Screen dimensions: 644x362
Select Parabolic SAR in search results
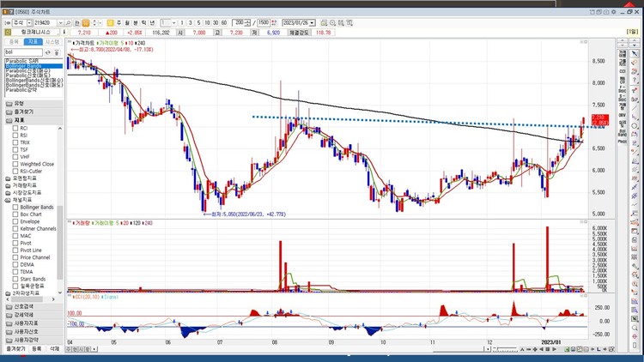coord(33,61)
